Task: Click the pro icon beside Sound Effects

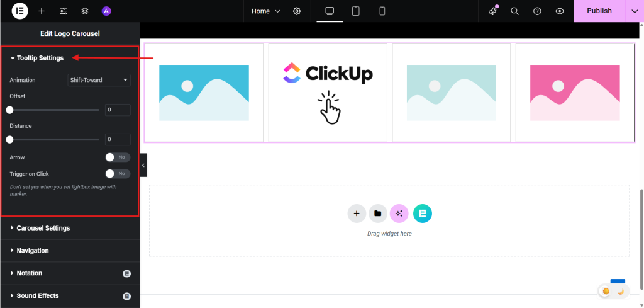Action: pyautogui.click(x=127, y=296)
